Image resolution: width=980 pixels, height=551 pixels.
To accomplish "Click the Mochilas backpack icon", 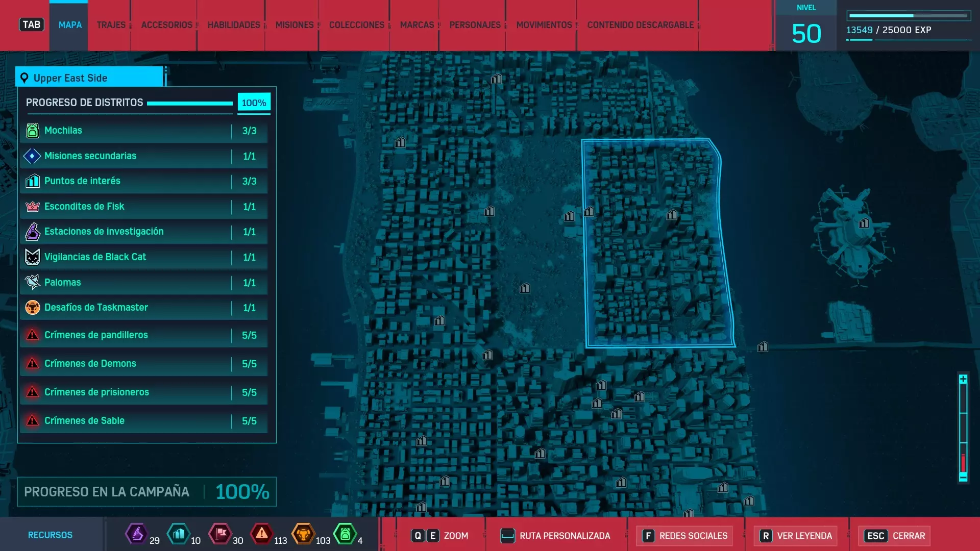I will [32, 131].
